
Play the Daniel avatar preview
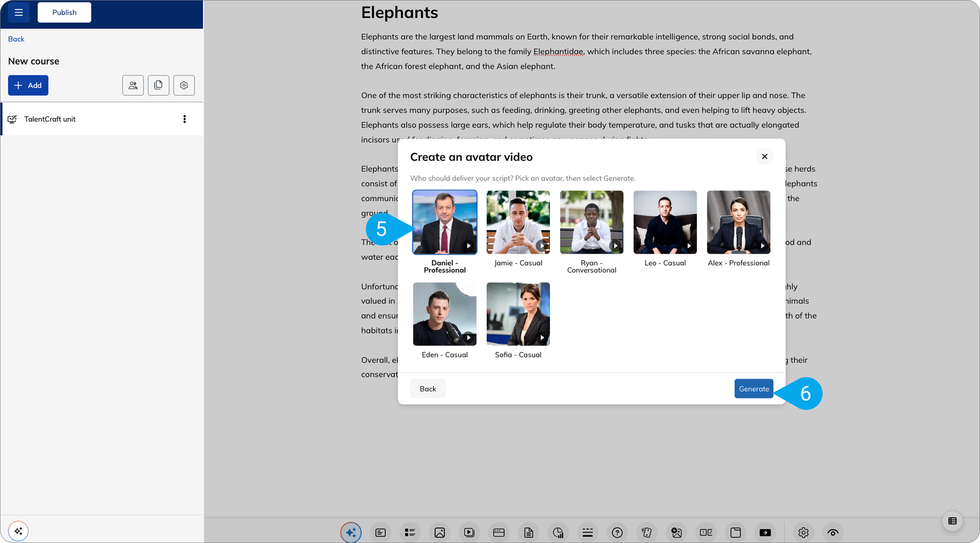tap(468, 246)
